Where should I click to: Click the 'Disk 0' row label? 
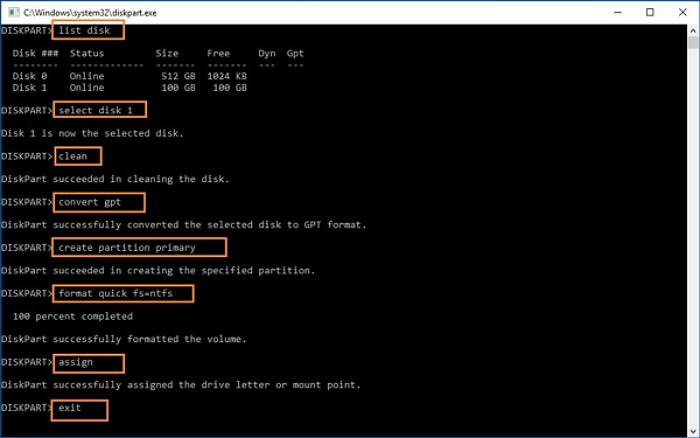(x=29, y=76)
